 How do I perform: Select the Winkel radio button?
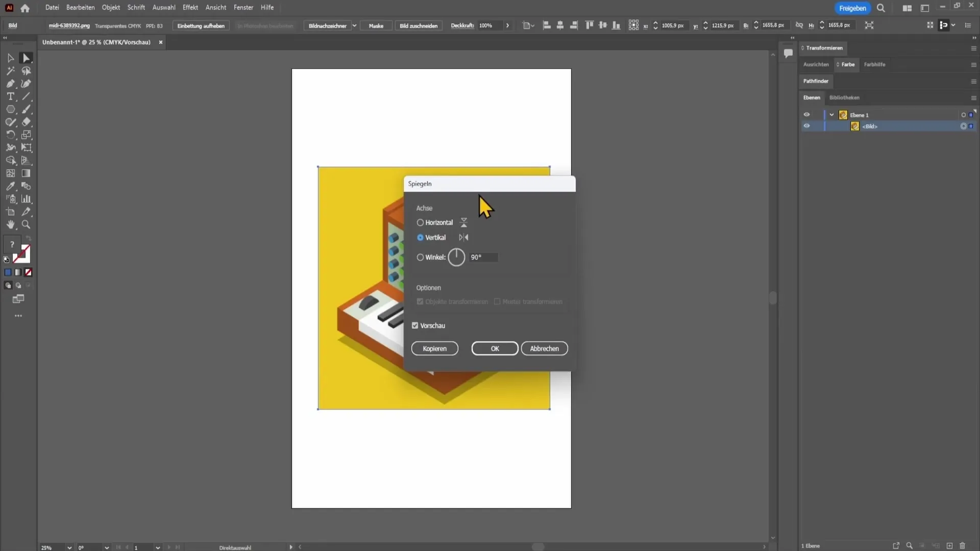[420, 257]
